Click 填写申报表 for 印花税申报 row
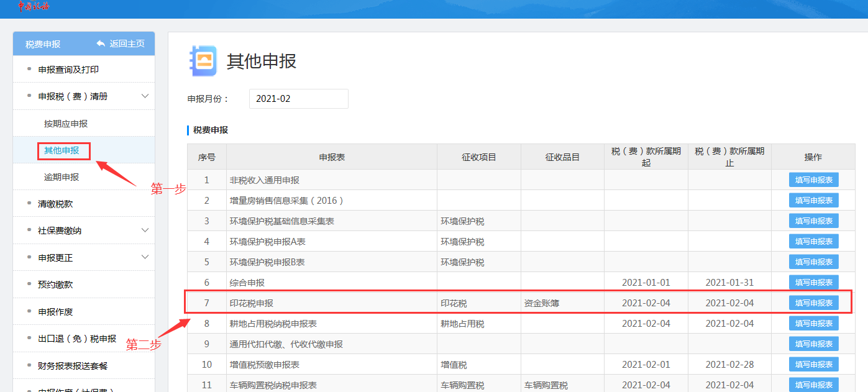The image size is (868, 392). (813, 303)
